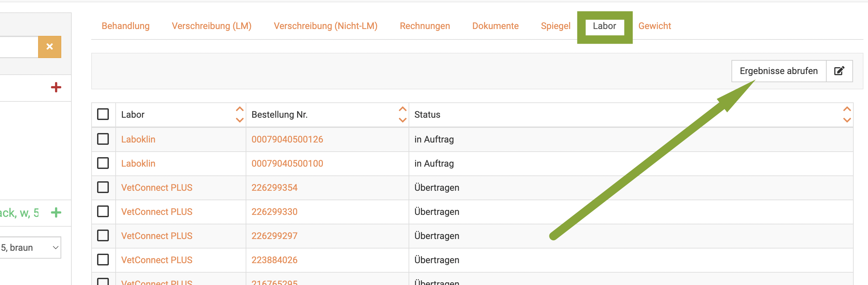Click the Ergebnisse abrufen button

pos(778,71)
